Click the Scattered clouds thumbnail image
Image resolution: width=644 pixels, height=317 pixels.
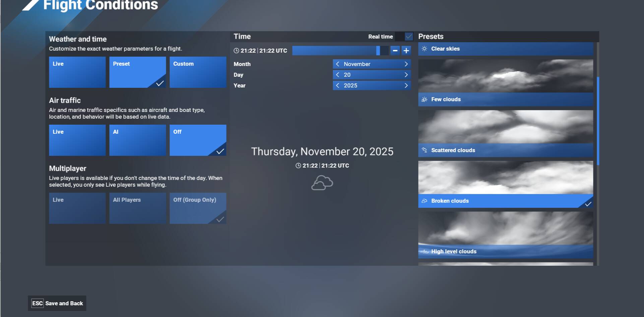[x=506, y=127]
